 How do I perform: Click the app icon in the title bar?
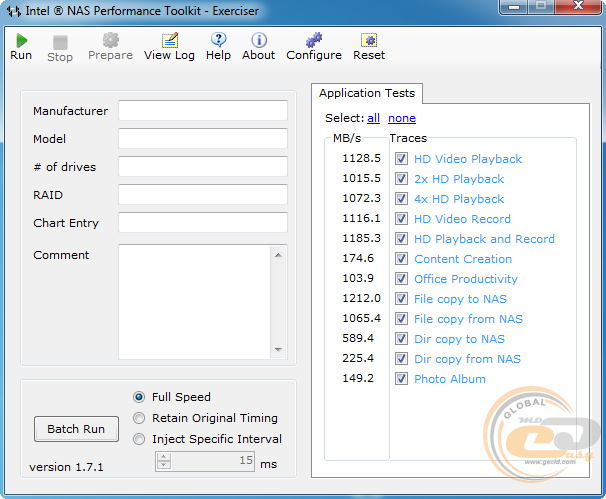pos(14,11)
